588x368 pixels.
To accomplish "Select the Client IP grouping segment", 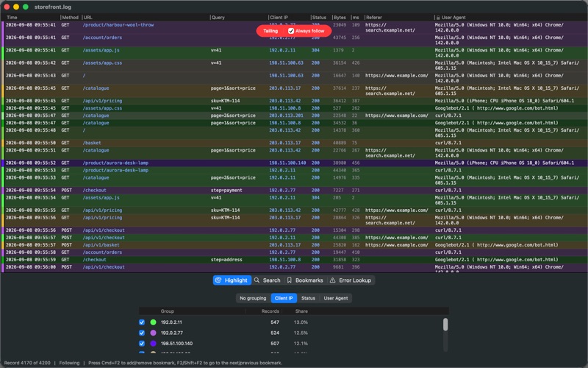I will (x=284, y=298).
